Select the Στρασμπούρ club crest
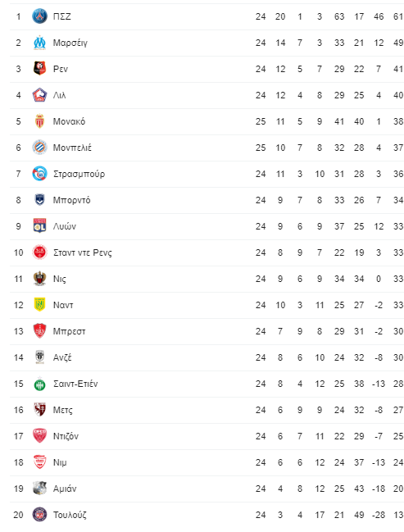This screenshot has height=532, width=404. (x=39, y=174)
